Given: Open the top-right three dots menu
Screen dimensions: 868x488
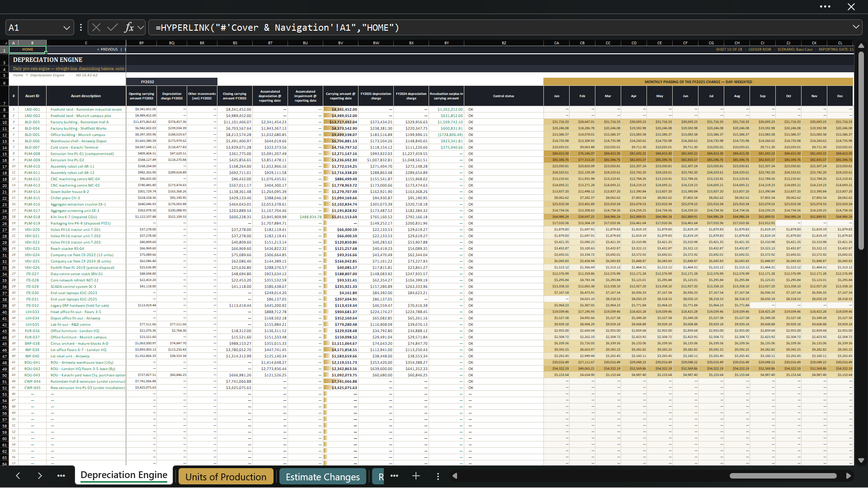Looking at the screenshot, I should pyautogui.click(x=825, y=7).
